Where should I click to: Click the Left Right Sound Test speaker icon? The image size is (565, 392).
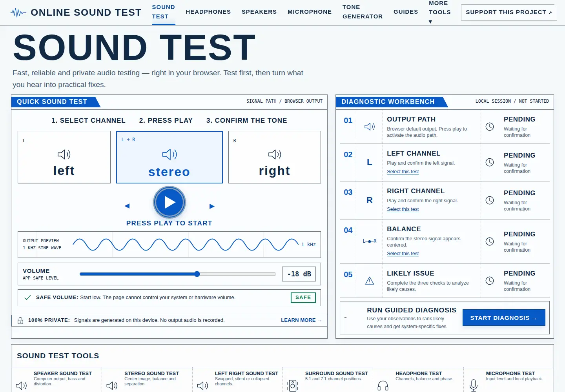click(202, 386)
